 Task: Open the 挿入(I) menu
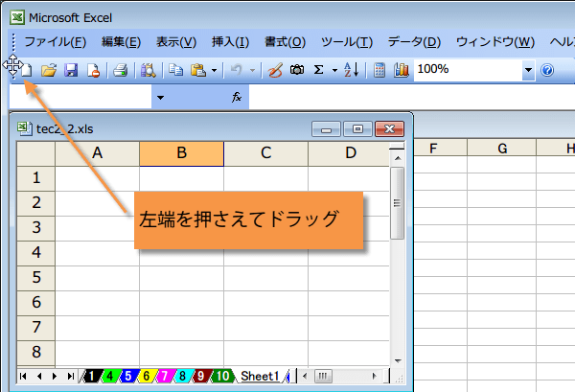pos(230,42)
